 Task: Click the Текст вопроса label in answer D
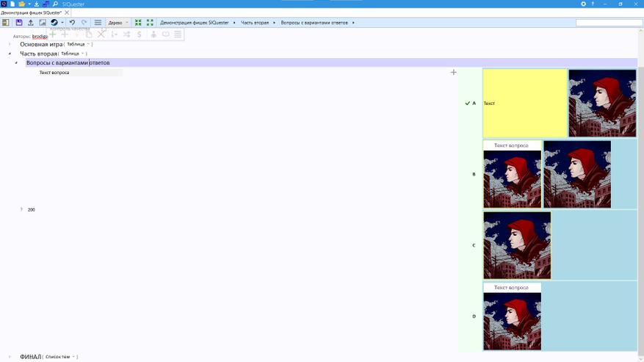(511, 288)
